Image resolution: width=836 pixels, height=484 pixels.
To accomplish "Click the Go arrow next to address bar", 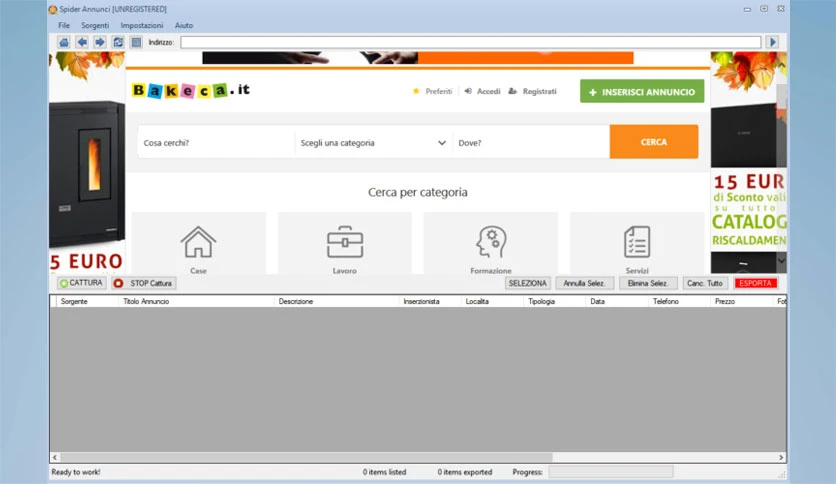I will (773, 42).
